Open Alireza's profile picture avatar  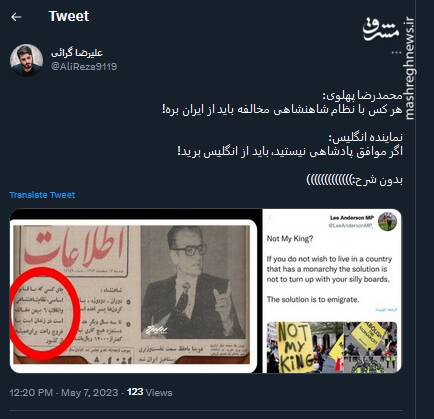[26, 60]
